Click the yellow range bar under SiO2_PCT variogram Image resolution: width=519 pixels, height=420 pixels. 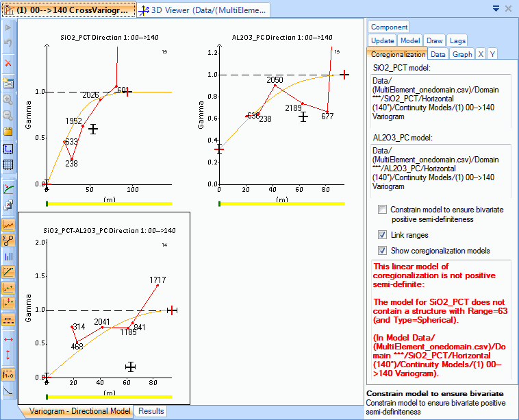tap(110, 203)
